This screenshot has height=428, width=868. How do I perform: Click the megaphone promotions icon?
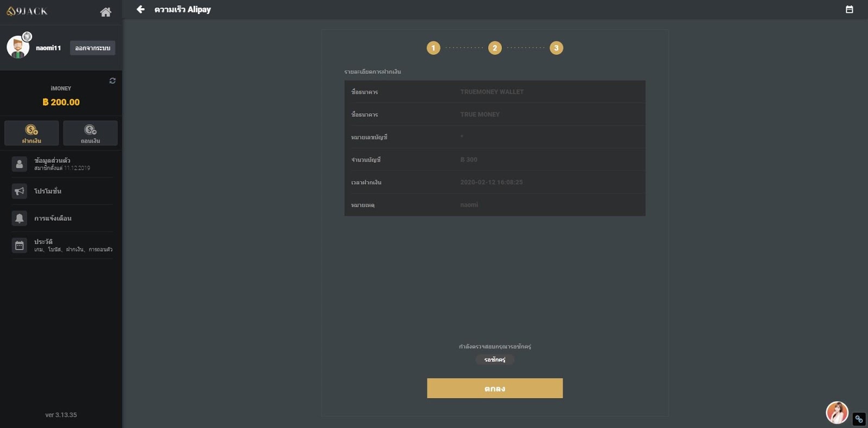click(20, 191)
